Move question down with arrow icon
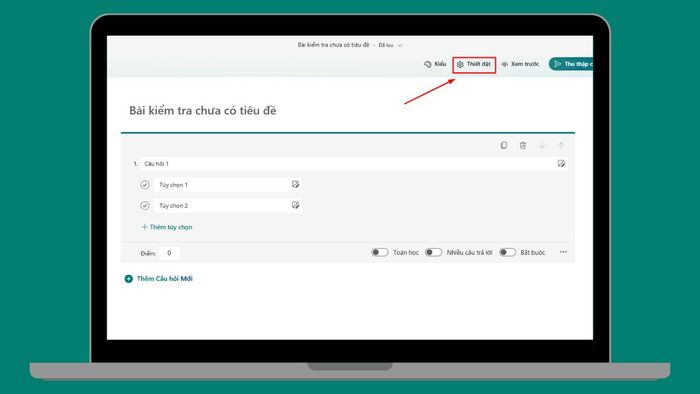 click(542, 145)
